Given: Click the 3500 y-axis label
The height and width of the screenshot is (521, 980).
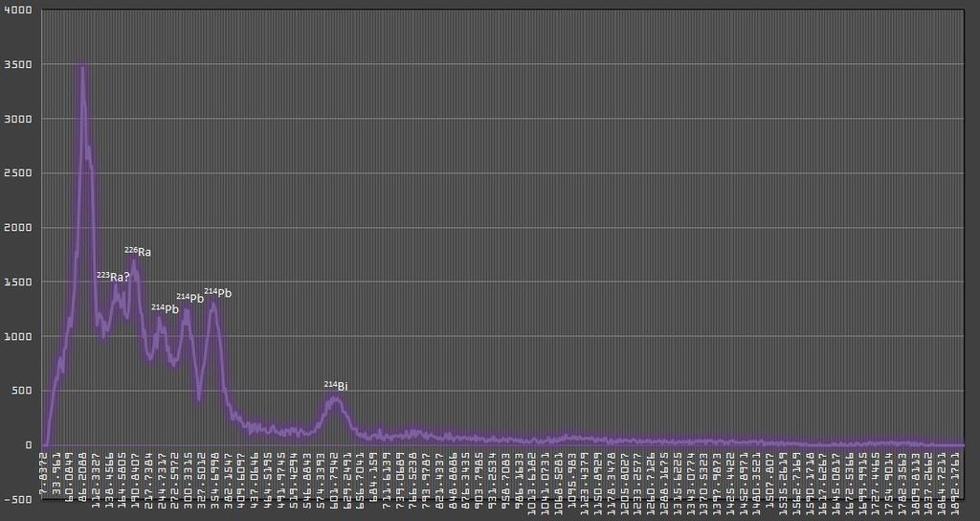Looking at the screenshot, I should click(19, 65).
